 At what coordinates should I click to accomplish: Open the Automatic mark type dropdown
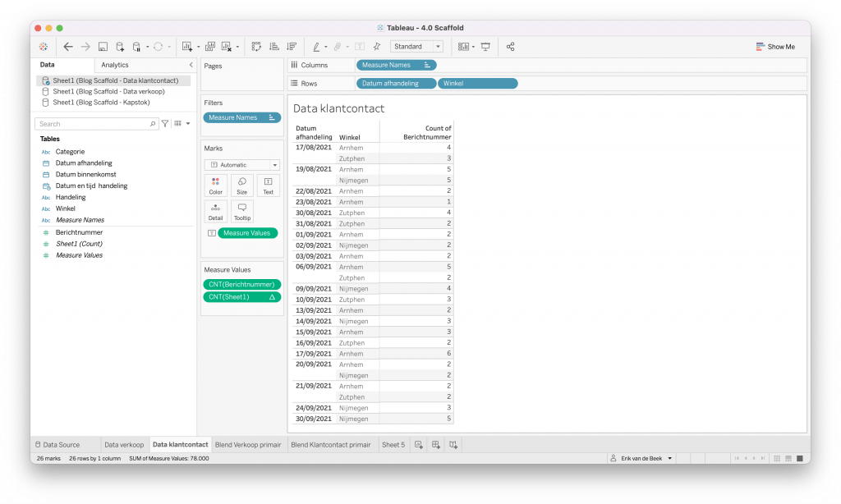click(x=241, y=165)
